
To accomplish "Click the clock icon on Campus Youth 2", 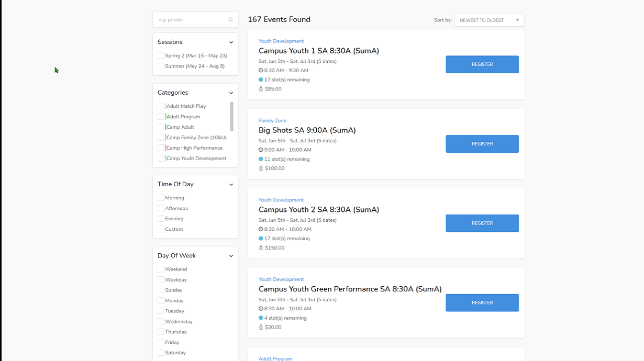I will (x=261, y=229).
